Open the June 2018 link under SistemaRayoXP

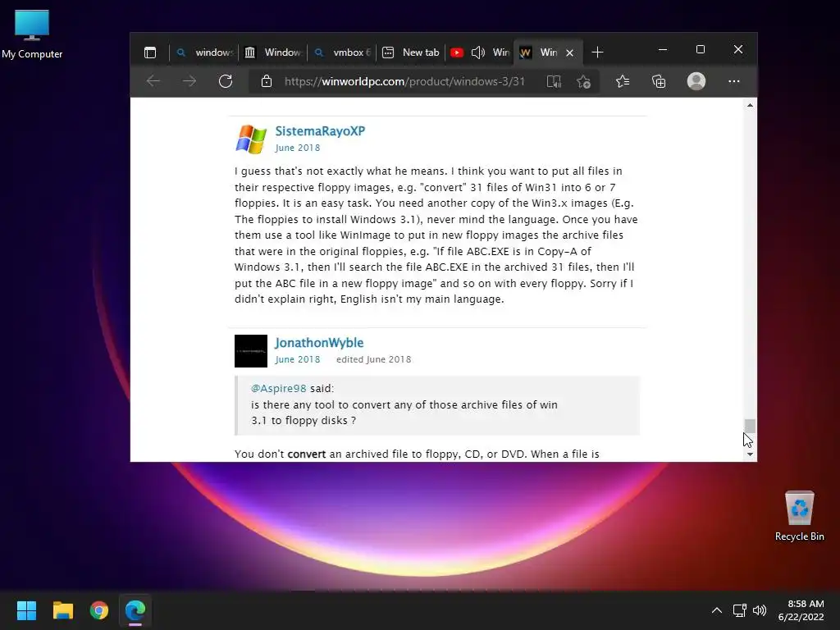297,148
